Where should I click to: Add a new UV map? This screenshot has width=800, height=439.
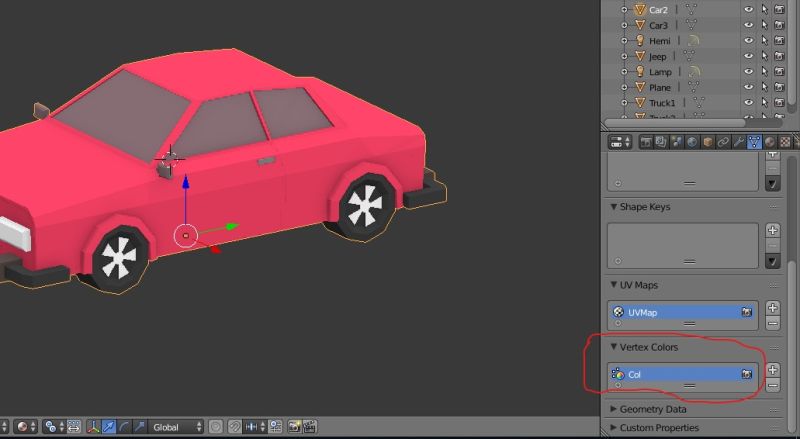773,307
